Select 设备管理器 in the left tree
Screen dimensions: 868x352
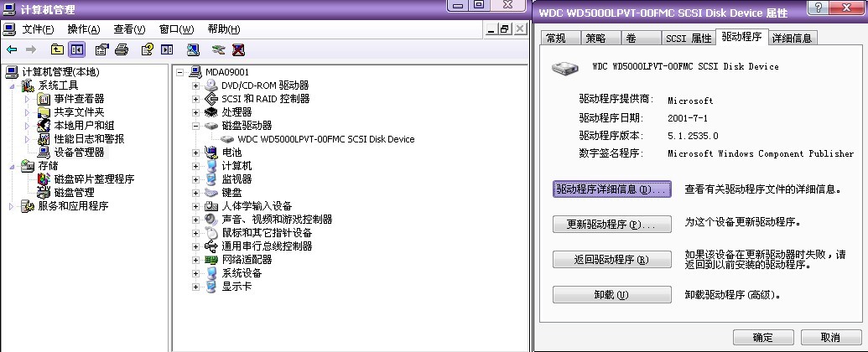point(79,153)
